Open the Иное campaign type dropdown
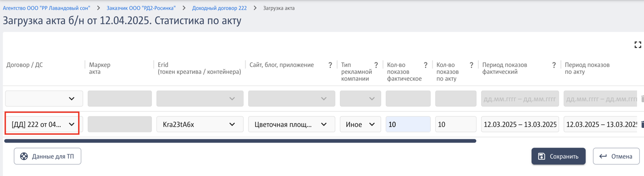This screenshot has height=176, width=644. coord(360,124)
